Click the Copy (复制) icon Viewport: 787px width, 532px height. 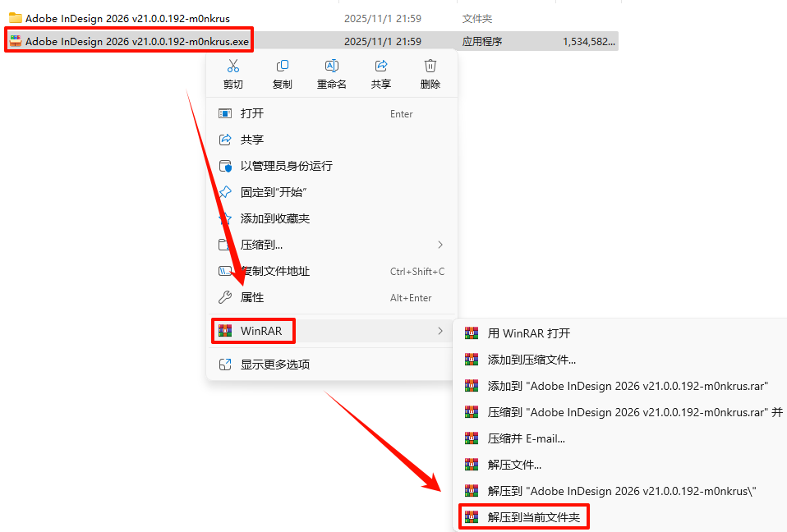(282, 66)
